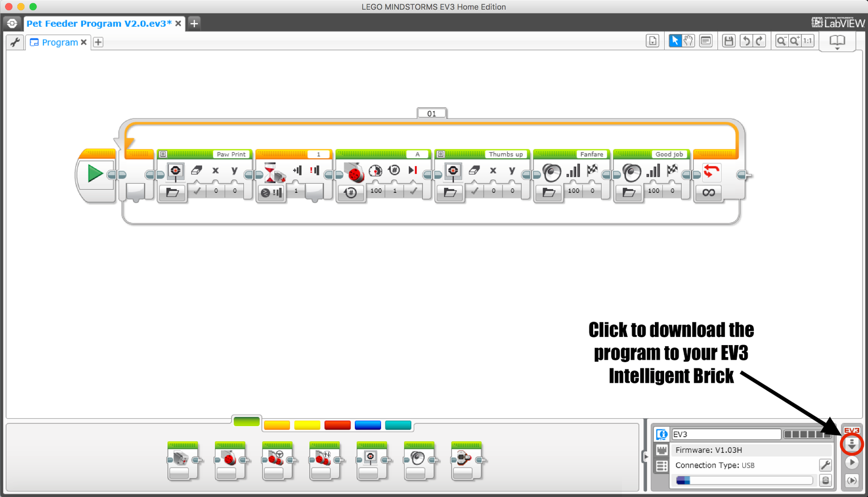The width and height of the screenshot is (868, 497).
Task: Select the teal My Blocks palette tab
Action: point(398,425)
